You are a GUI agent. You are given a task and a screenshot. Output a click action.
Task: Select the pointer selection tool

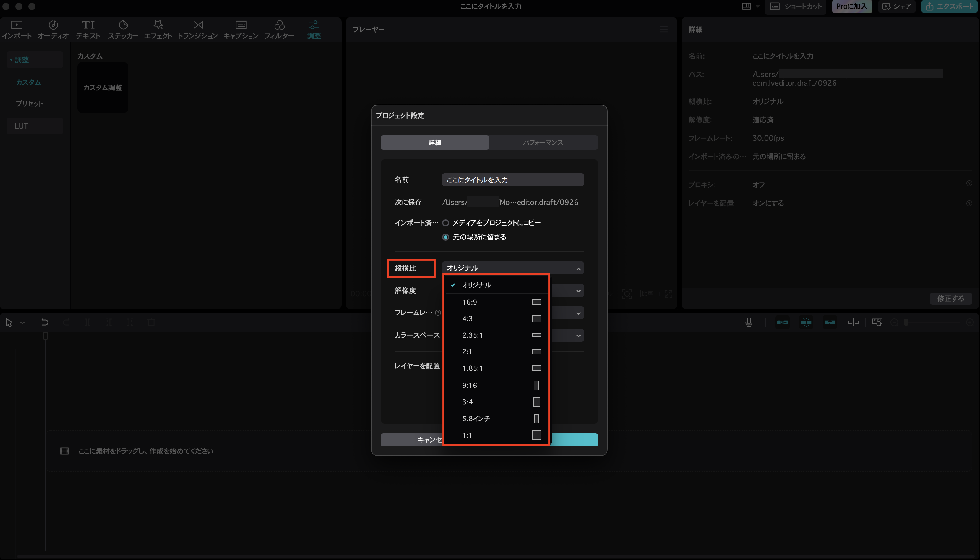(x=9, y=322)
